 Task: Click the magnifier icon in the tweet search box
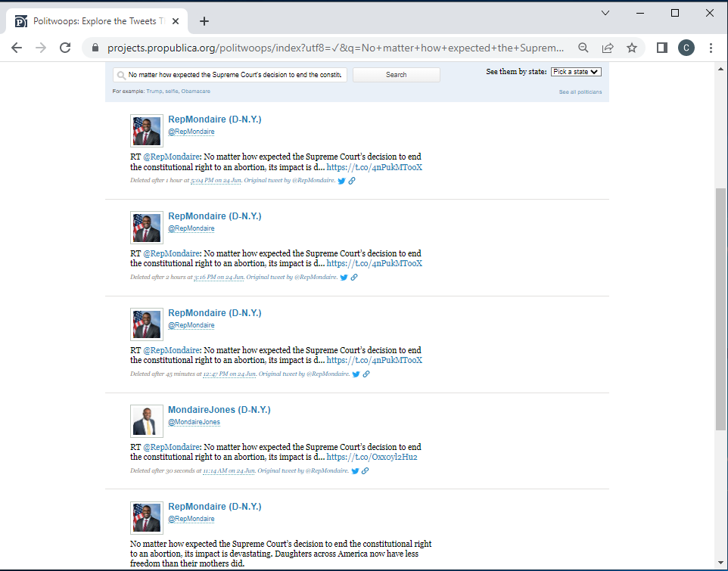[x=121, y=75]
